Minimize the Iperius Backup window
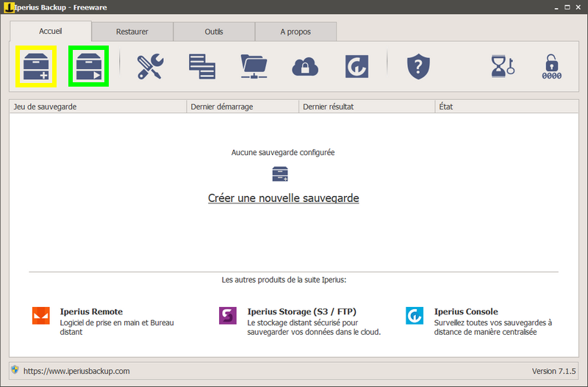588x387 pixels. [x=556, y=7]
